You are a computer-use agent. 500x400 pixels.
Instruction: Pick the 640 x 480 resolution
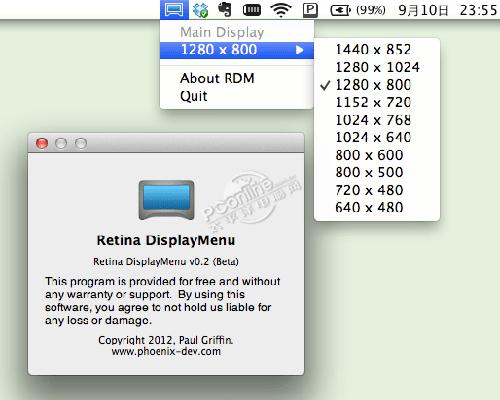click(x=377, y=207)
